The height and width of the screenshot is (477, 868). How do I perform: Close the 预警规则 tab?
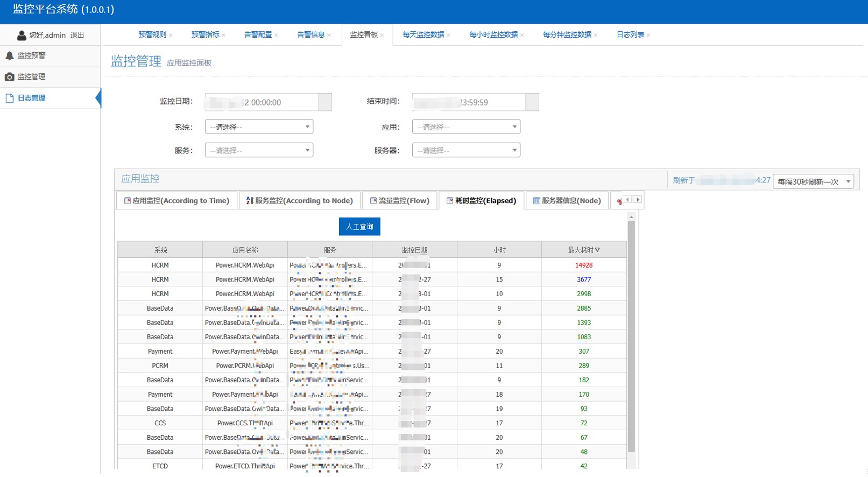[x=171, y=36]
